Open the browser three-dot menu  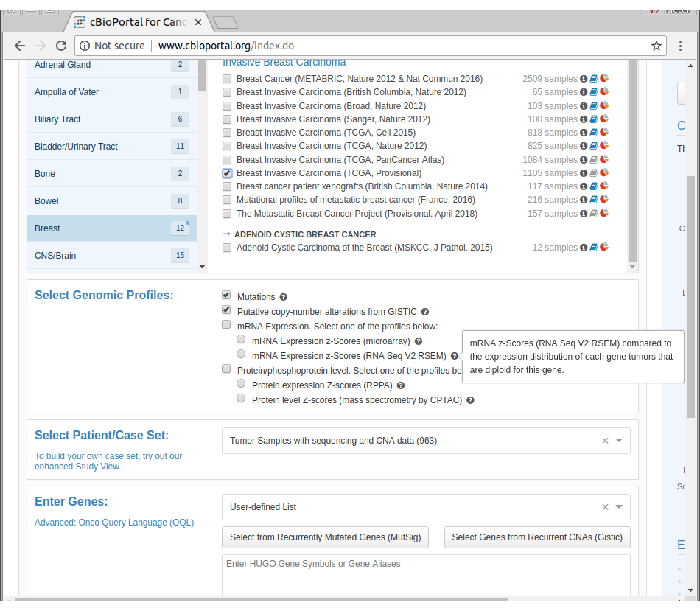pos(681,45)
